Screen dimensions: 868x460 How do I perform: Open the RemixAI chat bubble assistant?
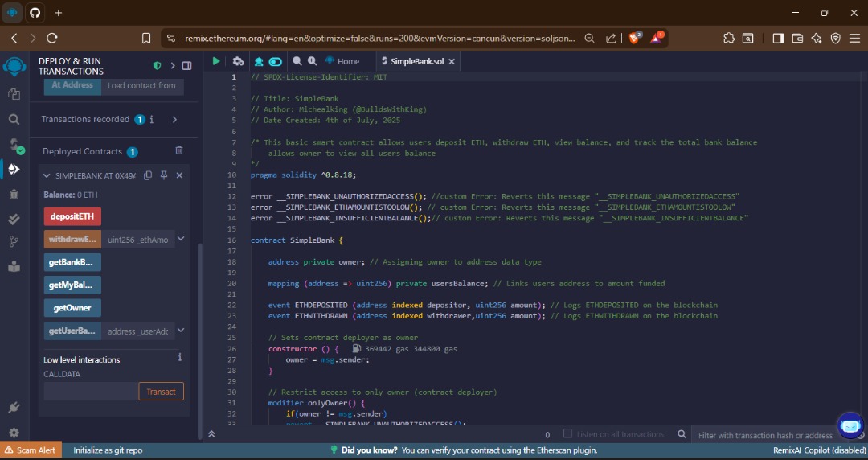pyautogui.click(x=850, y=426)
